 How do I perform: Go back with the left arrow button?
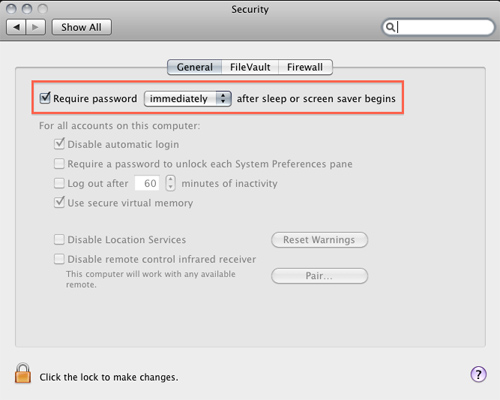click(x=16, y=27)
